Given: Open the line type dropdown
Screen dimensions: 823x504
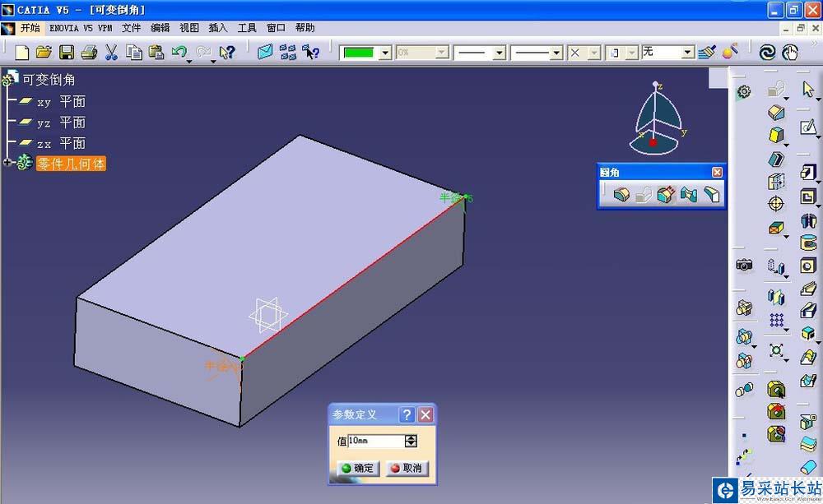Looking at the screenshot, I should (x=556, y=53).
